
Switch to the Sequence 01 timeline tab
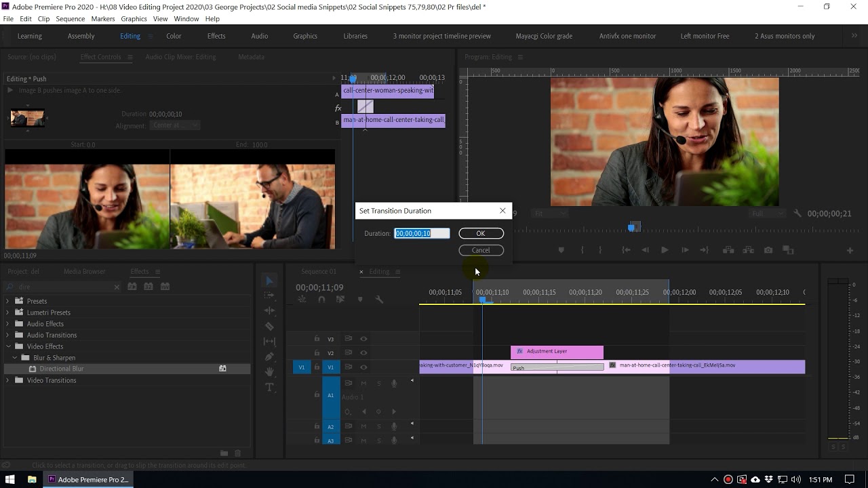[319, 272]
